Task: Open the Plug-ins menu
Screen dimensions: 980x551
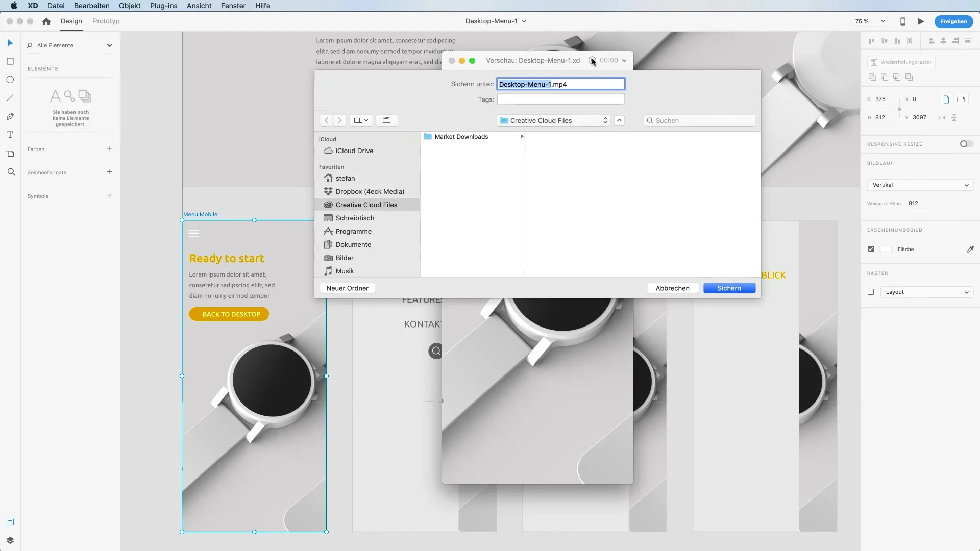Action: pyautogui.click(x=164, y=6)
